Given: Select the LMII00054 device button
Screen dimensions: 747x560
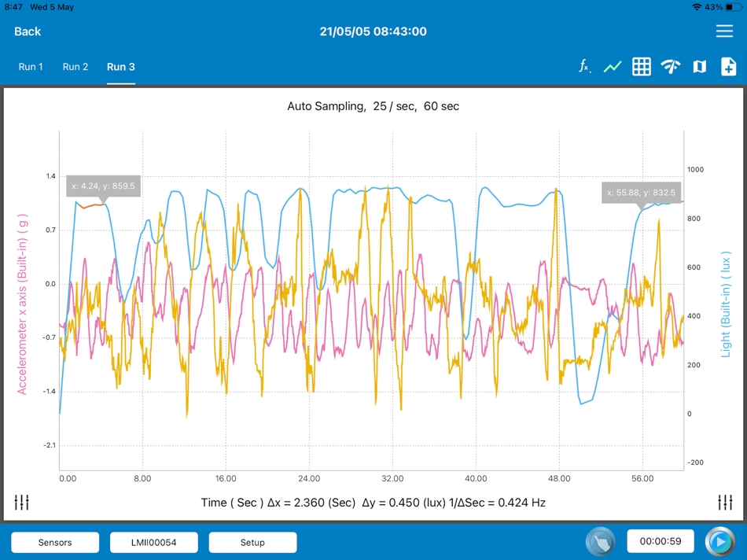Looking at the screenshot, I should 153,542.
